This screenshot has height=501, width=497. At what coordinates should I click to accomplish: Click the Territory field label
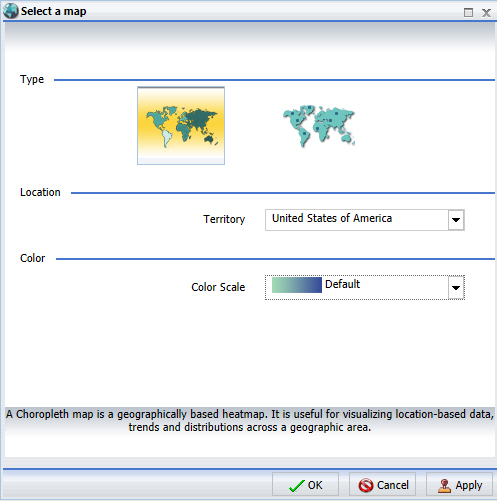(x=224, y=219)
